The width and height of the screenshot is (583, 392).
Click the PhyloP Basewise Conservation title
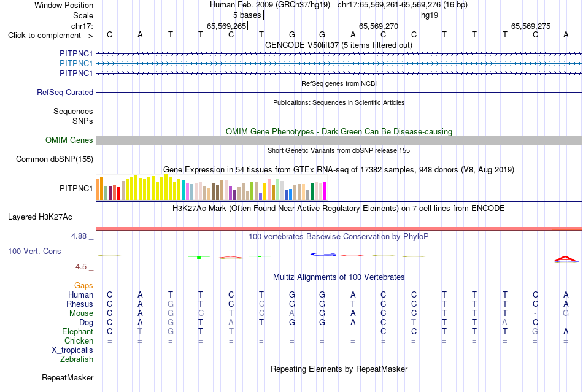(x=339, y=236)
